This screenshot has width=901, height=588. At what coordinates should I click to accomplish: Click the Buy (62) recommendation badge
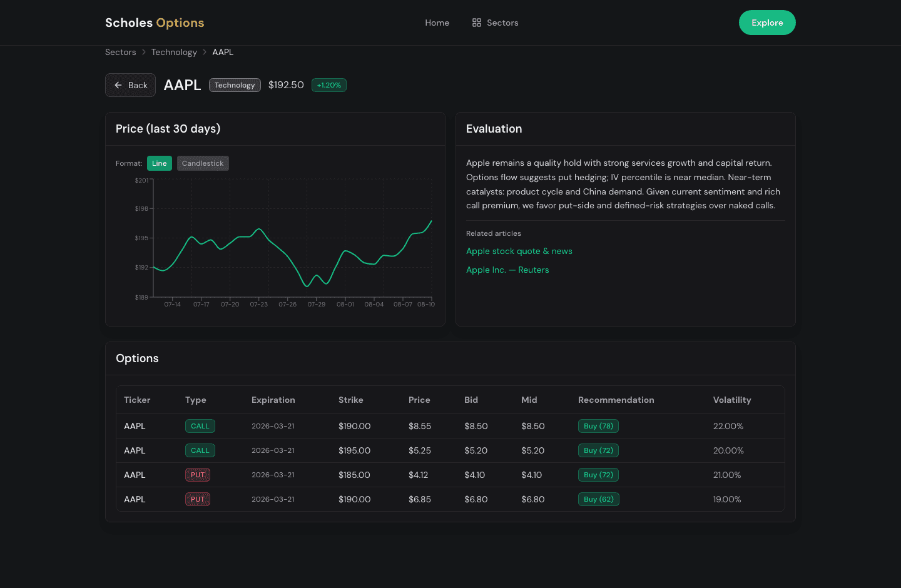click(x=599, y=499)
